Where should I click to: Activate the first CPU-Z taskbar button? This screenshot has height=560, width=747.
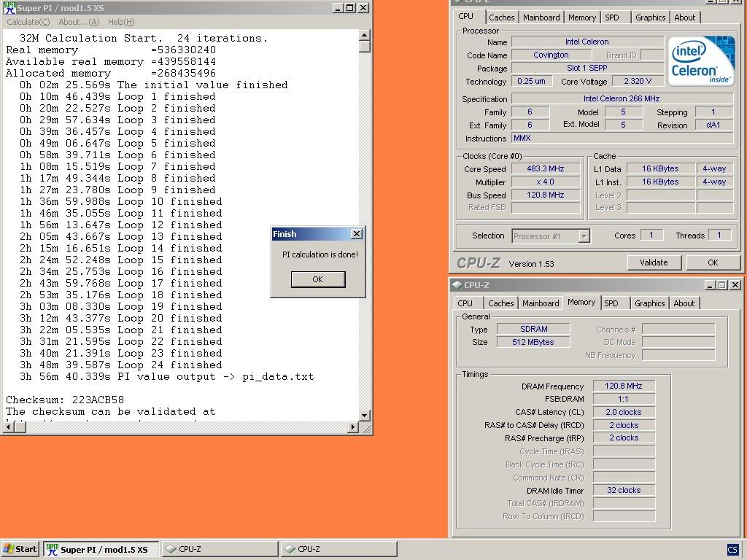click(x=219, y=549)
